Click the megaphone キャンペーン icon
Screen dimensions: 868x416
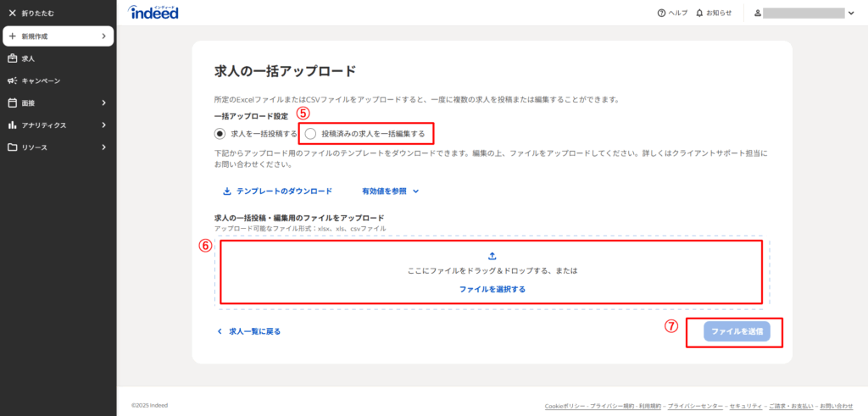[x=12, y=80]
